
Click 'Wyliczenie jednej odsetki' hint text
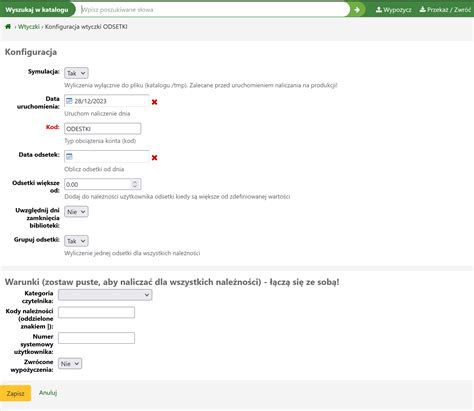point(132,253)
